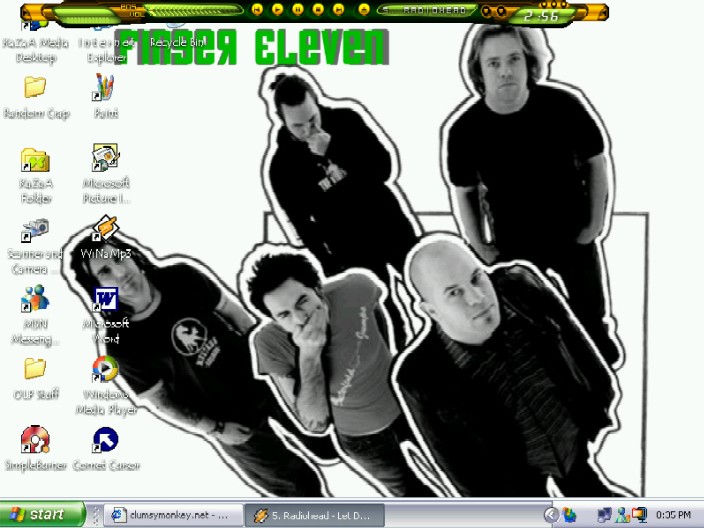Open the KaZaA Media Desktop shortcut

35,41
